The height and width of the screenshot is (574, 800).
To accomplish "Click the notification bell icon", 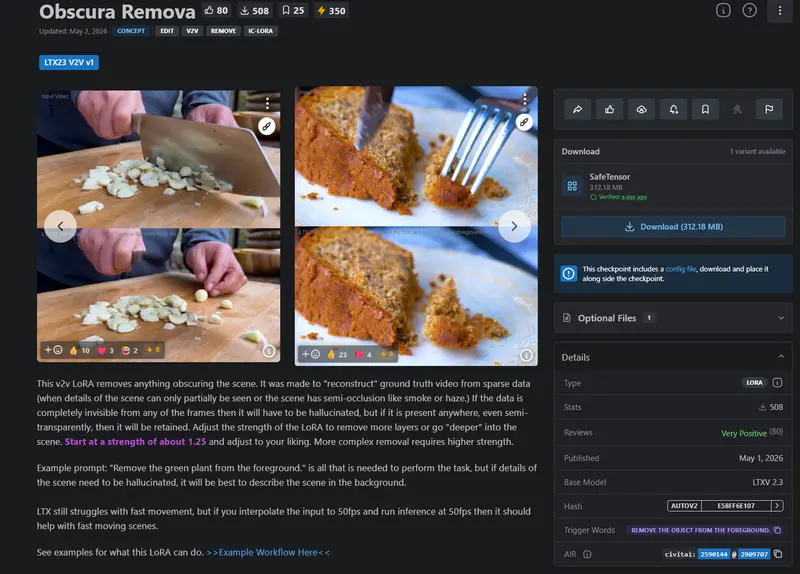I will click(x=673, y=109).
